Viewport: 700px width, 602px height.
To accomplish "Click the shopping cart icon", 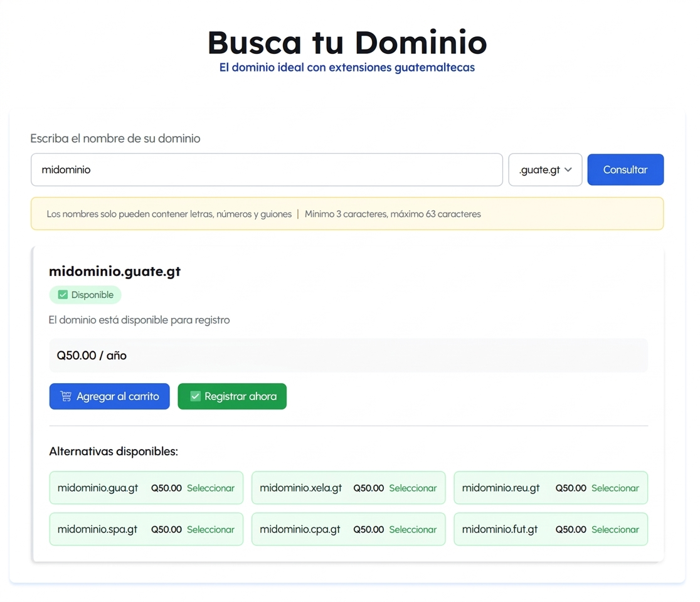I will pyautogui.click(x=66, y=396).
